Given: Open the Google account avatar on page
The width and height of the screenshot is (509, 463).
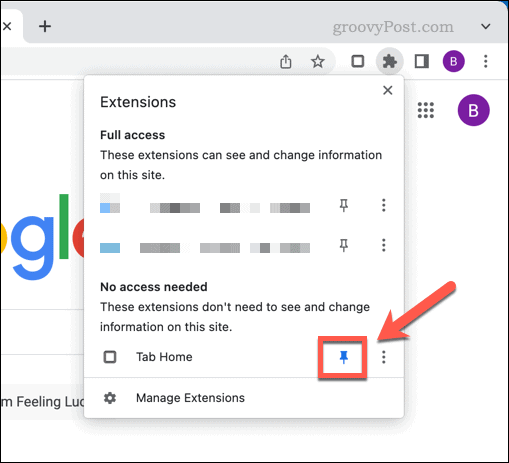Looking at the screenshot, I should coord(473,110).
